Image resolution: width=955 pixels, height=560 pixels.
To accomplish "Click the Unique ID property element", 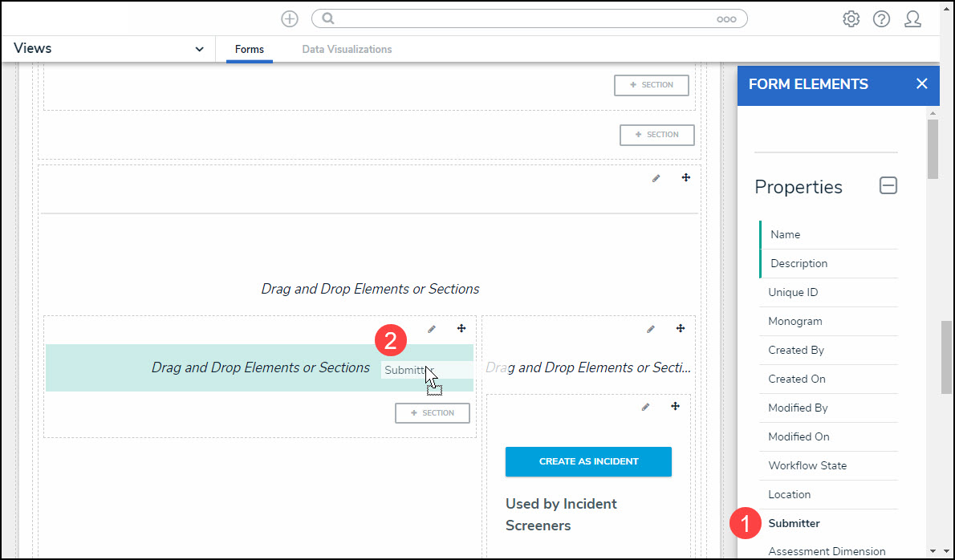I will 793,292.
